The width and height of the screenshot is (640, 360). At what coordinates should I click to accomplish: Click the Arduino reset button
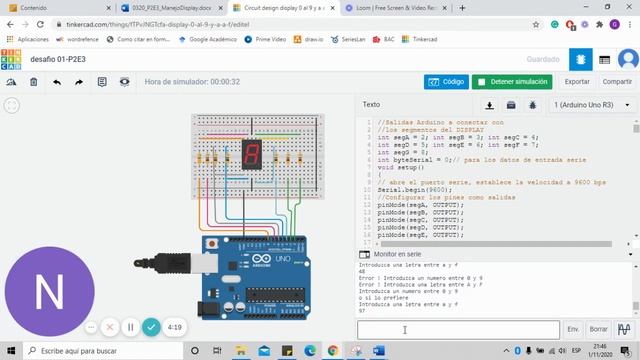pos(212,244)
